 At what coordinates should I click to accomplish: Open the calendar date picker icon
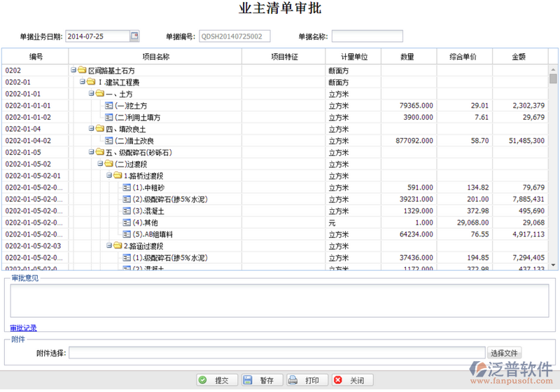click(134, 36)
